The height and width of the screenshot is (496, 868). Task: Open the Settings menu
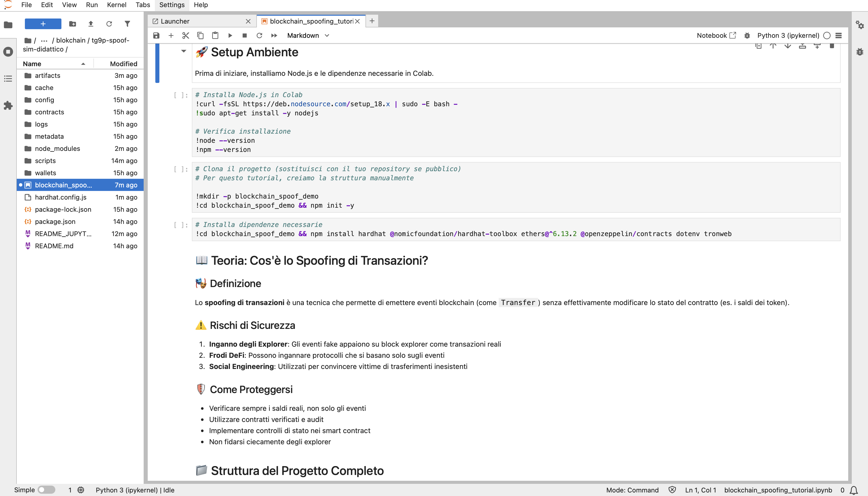tap(172, 5)
